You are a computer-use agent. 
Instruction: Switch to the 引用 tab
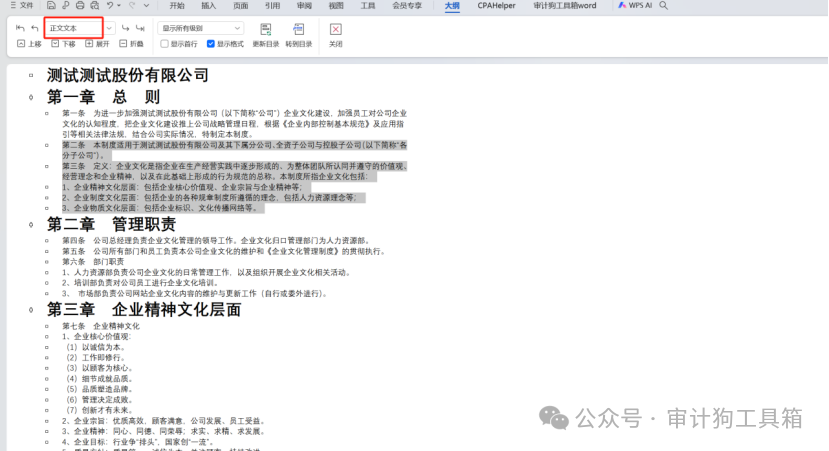click(x=272, y=5)
